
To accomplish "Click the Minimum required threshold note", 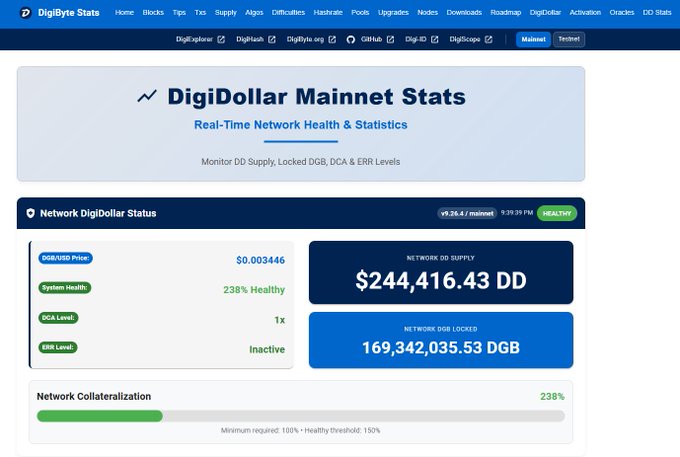I will [x=301, y=431].
